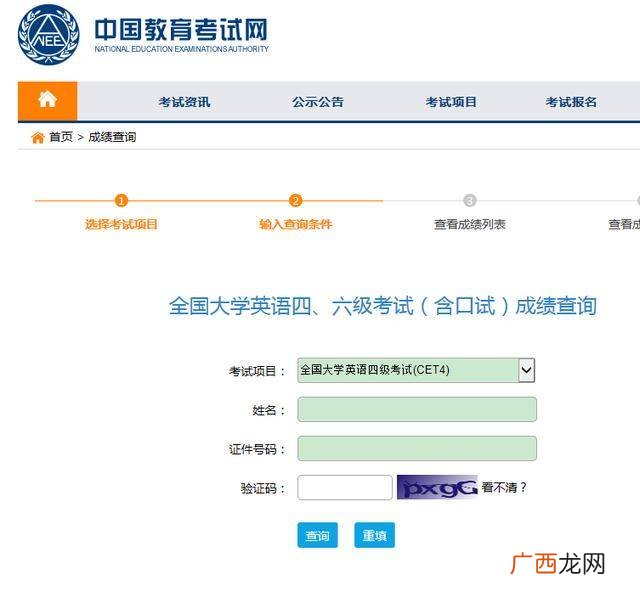Screen dimensions: 640x592
Task: Open the 公示公告 menu
Action: 318,102
